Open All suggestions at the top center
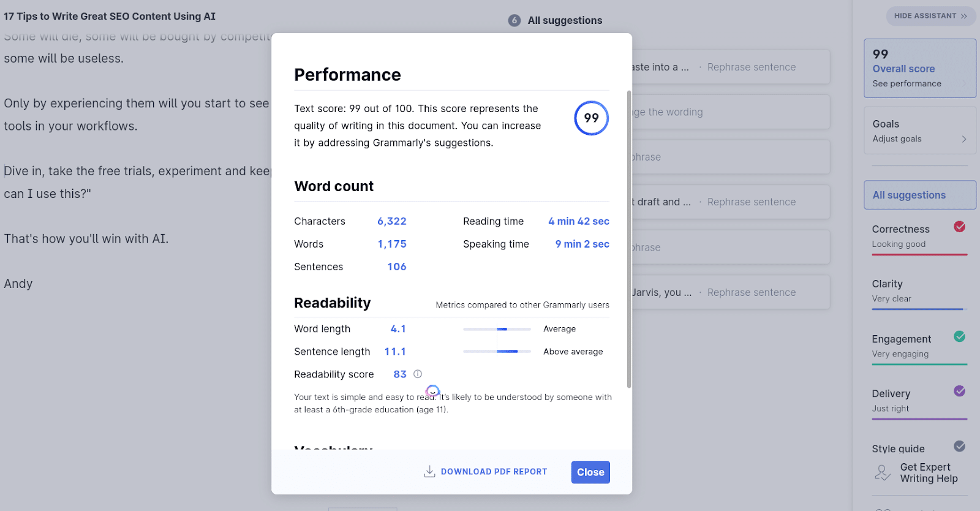Image resolution: width=980 pixels, height=511 pixels. coord(565,20)
